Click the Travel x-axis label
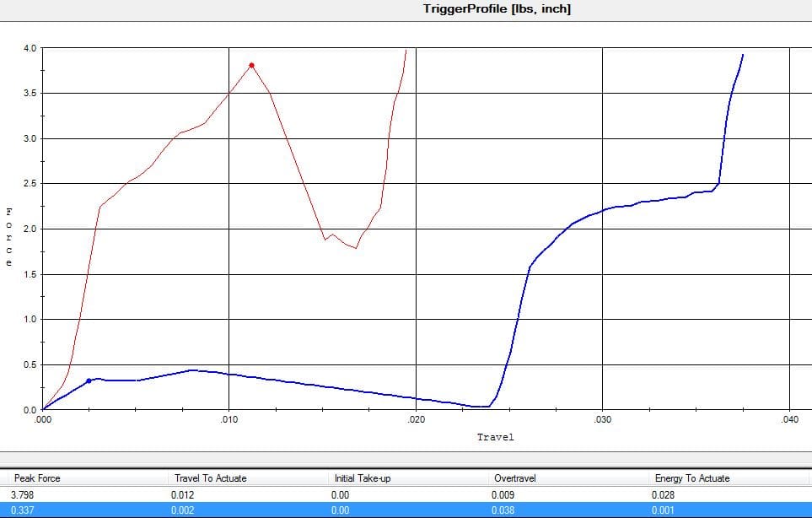The image size is (812, 518). 495,437
